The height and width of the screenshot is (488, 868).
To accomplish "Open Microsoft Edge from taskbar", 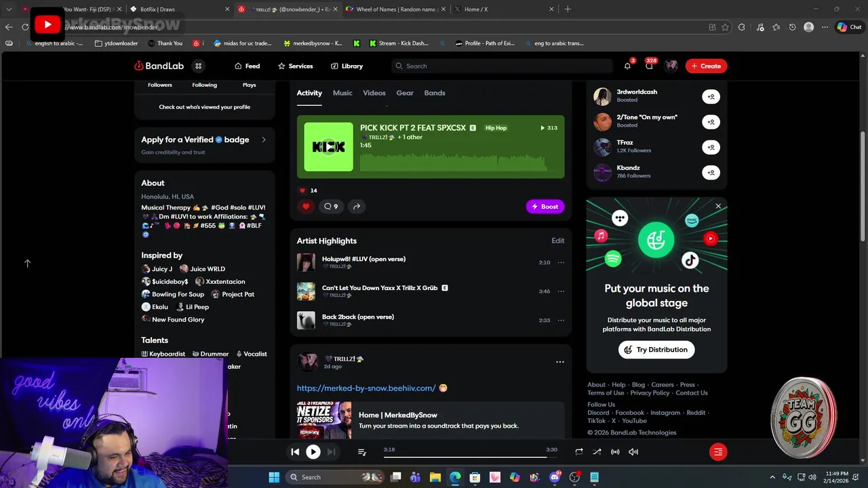I will 455,477.
